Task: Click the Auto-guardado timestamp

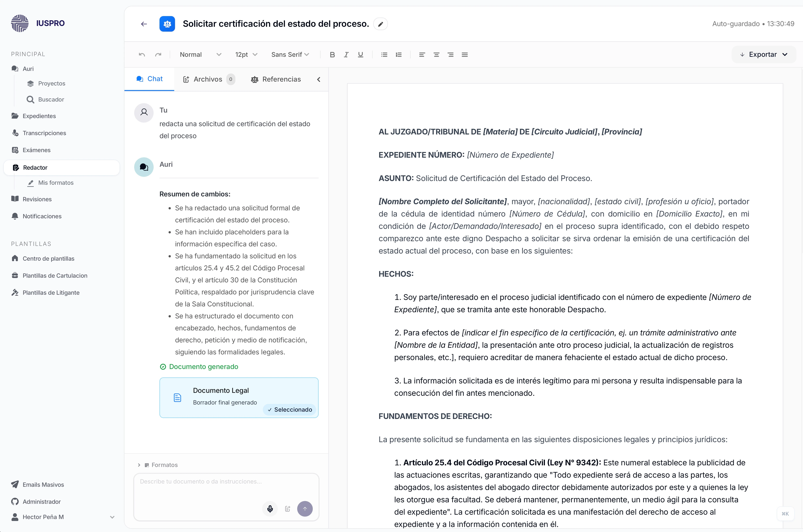Action: pyautogui.click(x=753, y=24)
